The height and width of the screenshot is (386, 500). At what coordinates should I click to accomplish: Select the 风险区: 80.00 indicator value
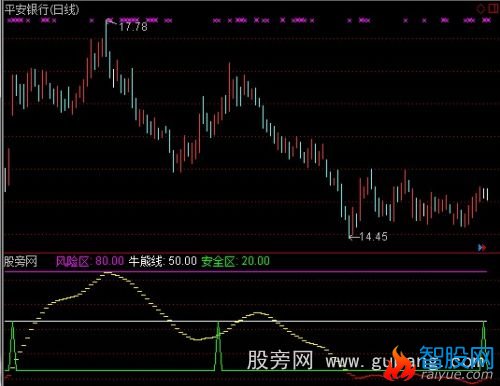coord(90,261)
